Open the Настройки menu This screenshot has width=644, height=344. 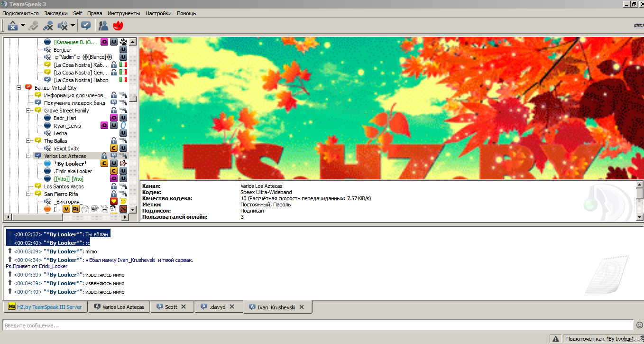click(158, 13)
